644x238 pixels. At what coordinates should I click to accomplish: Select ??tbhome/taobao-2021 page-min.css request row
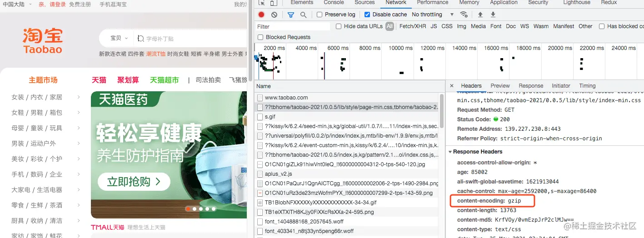[347, 107]
